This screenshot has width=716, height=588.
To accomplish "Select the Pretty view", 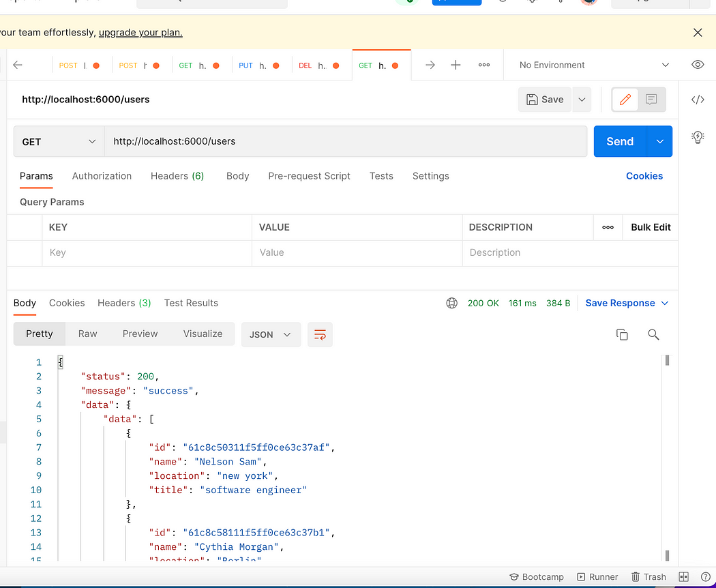I will click(x=40, y=334).
